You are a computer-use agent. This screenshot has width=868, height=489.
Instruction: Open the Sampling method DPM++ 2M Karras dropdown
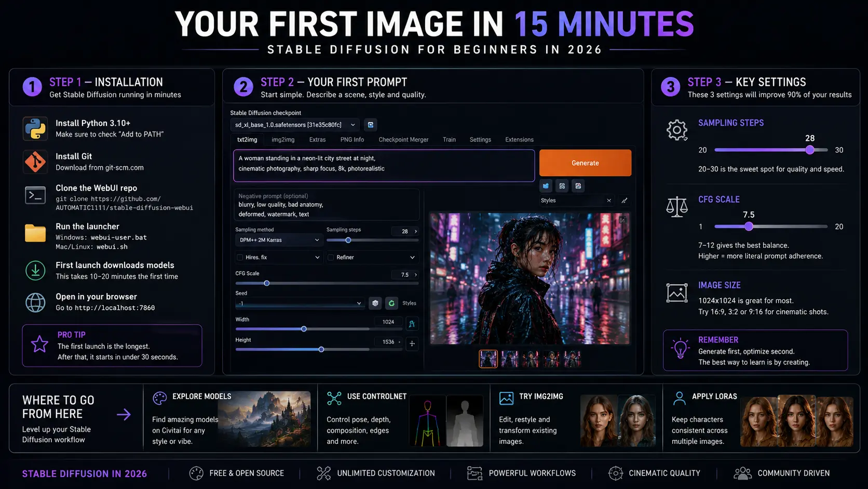279,240
